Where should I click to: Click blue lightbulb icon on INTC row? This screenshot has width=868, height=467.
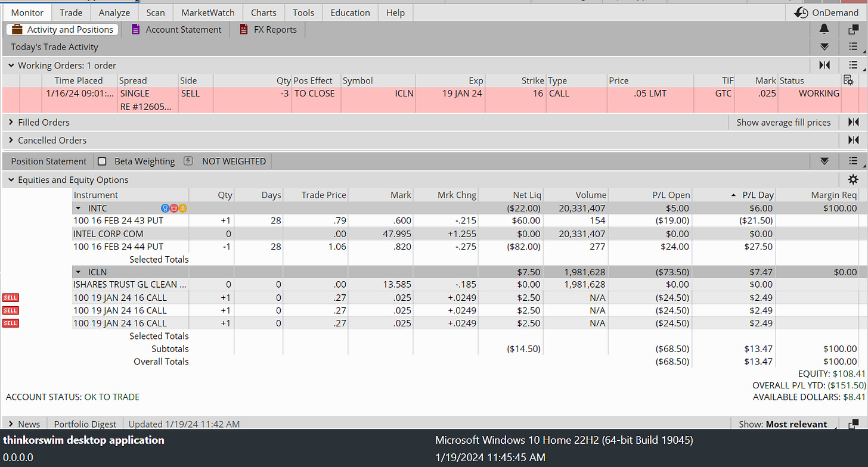point(165,208)
